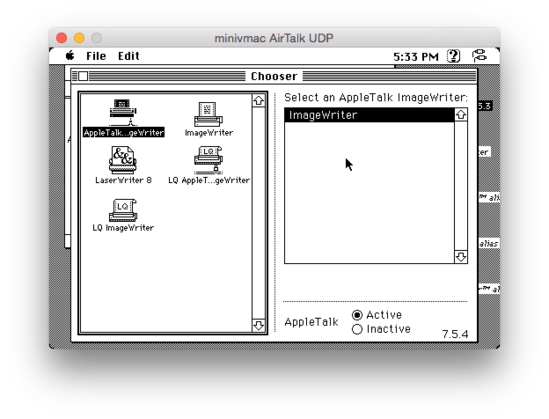This screenshot has height=419, width=549.
Task: Pick the LQ AppleTalk ImageWriter icon
Action: (x=209, y=165)
